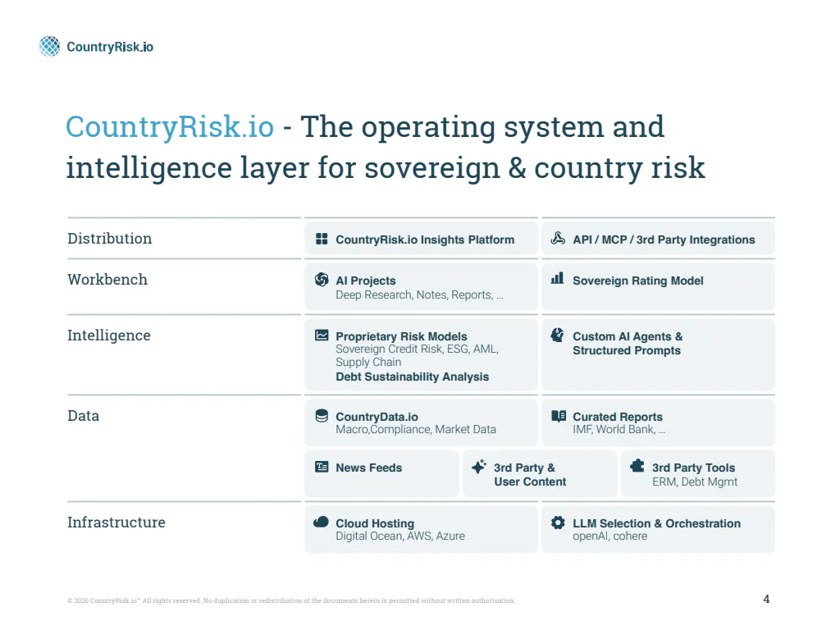The width and height of the screenshot is (840, 630).
Task: Select the Custom AI Agents & Structured Prompts label
Action: 628,344
